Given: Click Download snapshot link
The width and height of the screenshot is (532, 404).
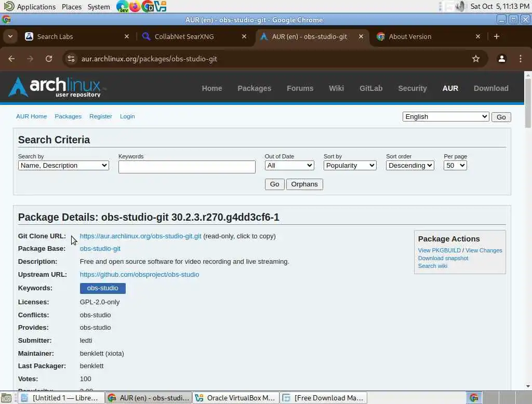Looking at the screenshot, I should point(443,258).
